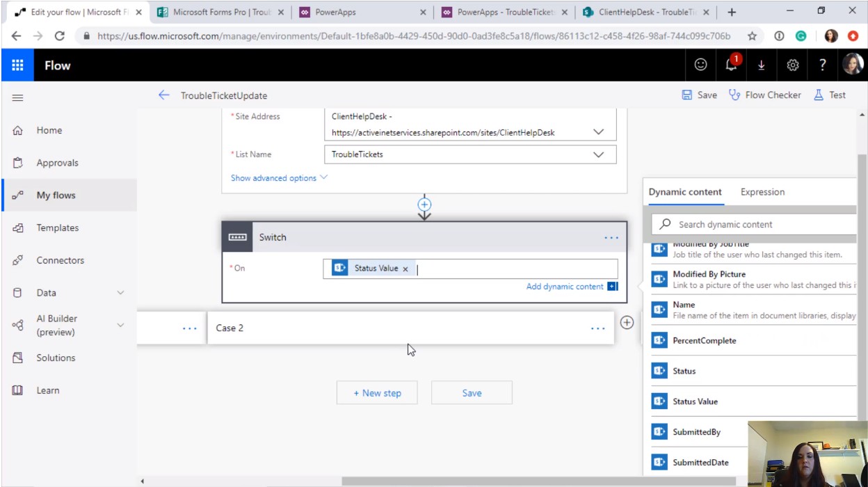Open the Grammarly extension icon

pyautogui.click(x=801, y=36)
